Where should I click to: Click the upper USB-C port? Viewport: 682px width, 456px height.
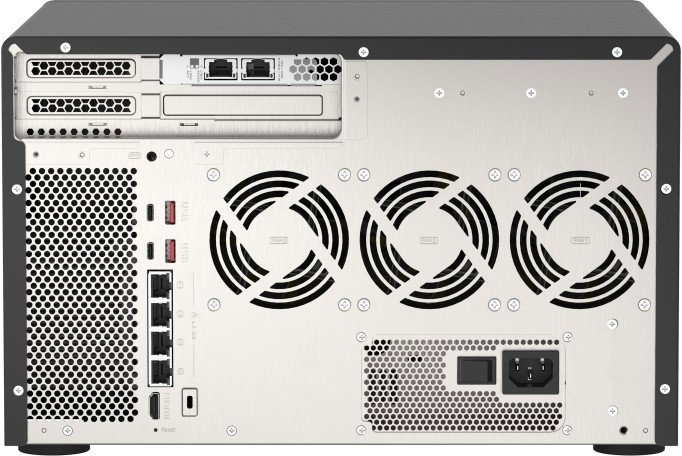(x=150, y=212)
